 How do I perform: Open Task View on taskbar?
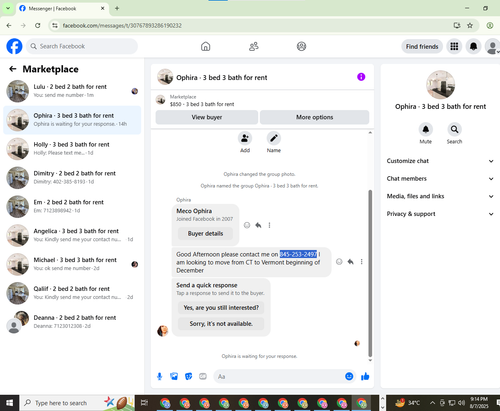[144, 403]
